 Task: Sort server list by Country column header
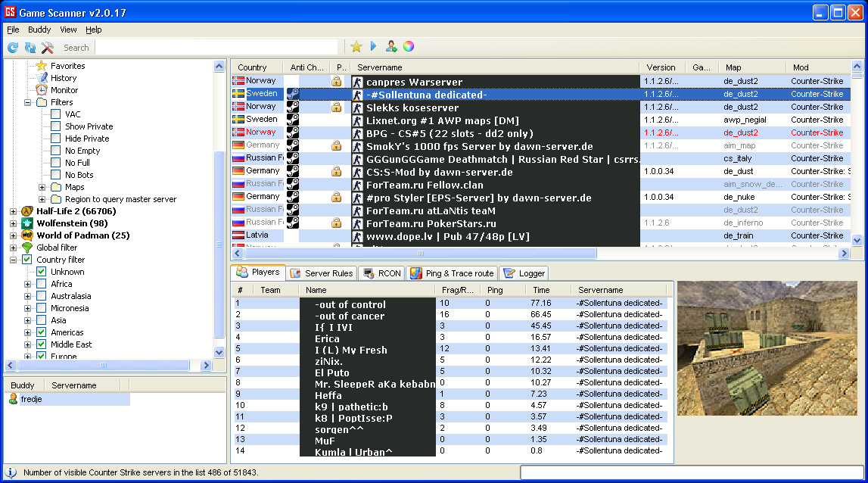pyautogui.click(x=257, y=67)
